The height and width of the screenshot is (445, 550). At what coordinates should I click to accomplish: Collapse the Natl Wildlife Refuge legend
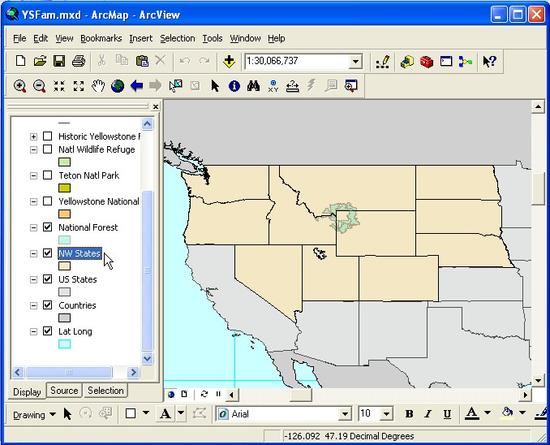click(x=33, y=150)
